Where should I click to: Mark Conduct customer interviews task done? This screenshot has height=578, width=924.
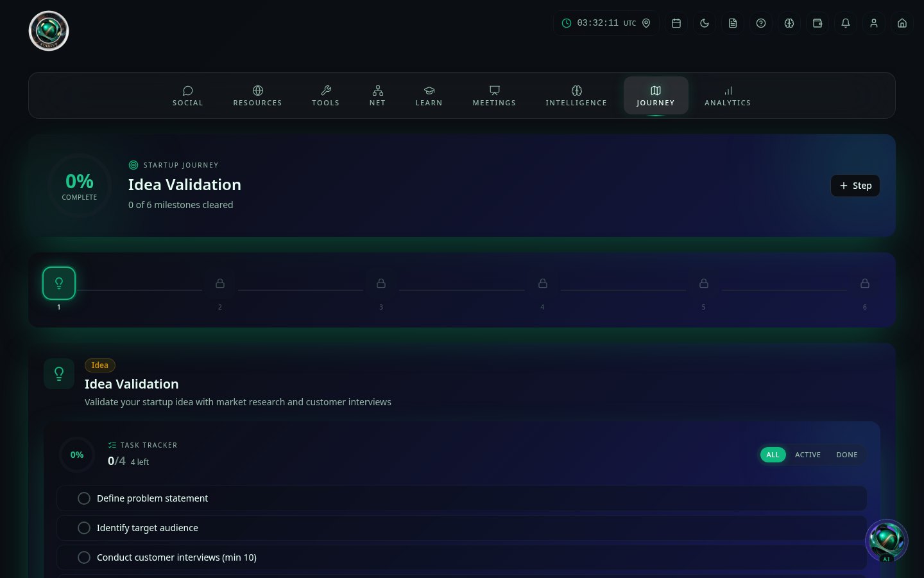pyautogui.click(x=84, y=557)
